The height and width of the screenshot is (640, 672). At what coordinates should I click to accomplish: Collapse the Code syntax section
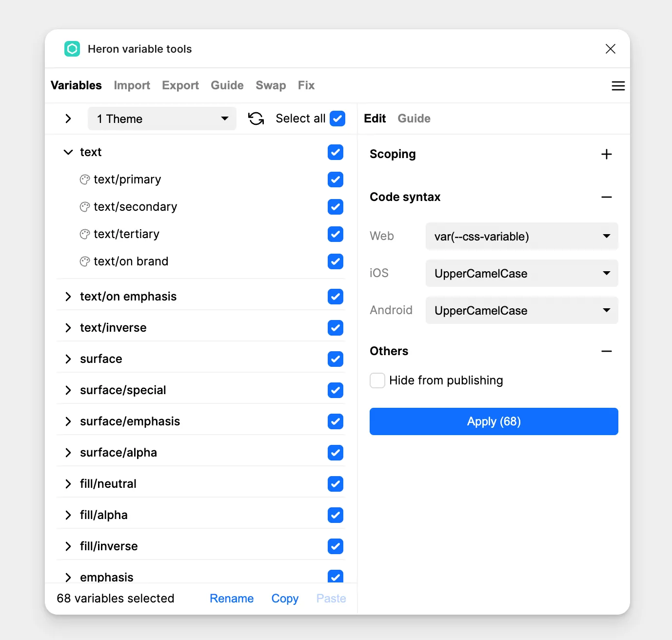point(606,197)
